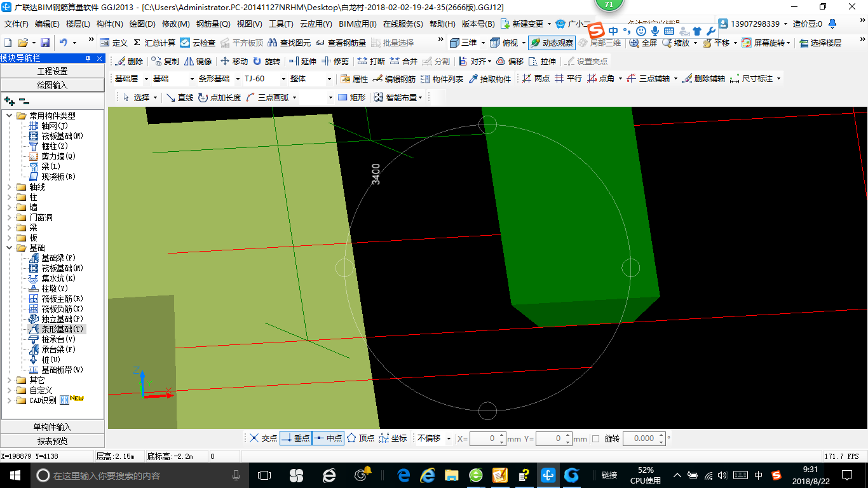Image resolution: width=868 pixels, height=488 pixels.
Task: Click the 复制 copy tool
Action: coord(165,61)
